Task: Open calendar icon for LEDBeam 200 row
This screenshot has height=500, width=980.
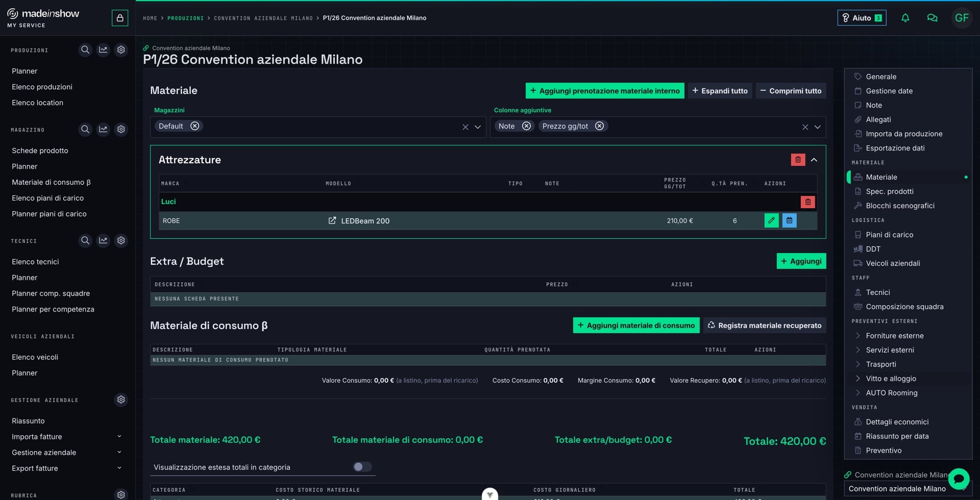Action: tap(789, 220)
